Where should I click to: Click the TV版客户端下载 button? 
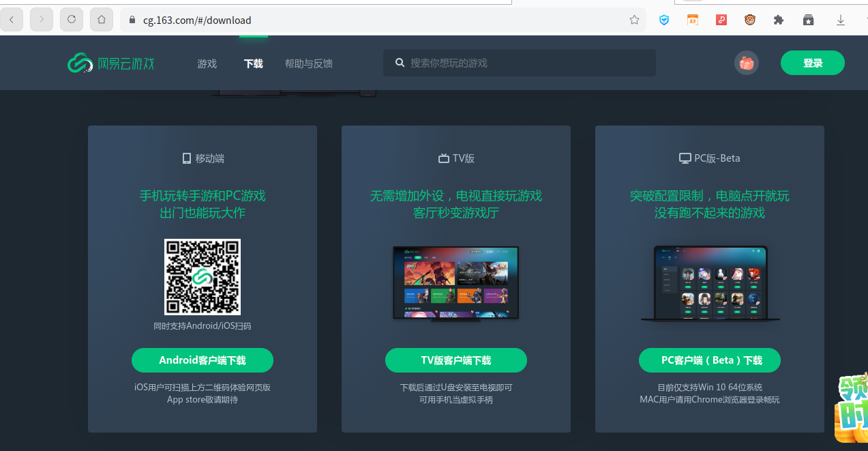455,360
